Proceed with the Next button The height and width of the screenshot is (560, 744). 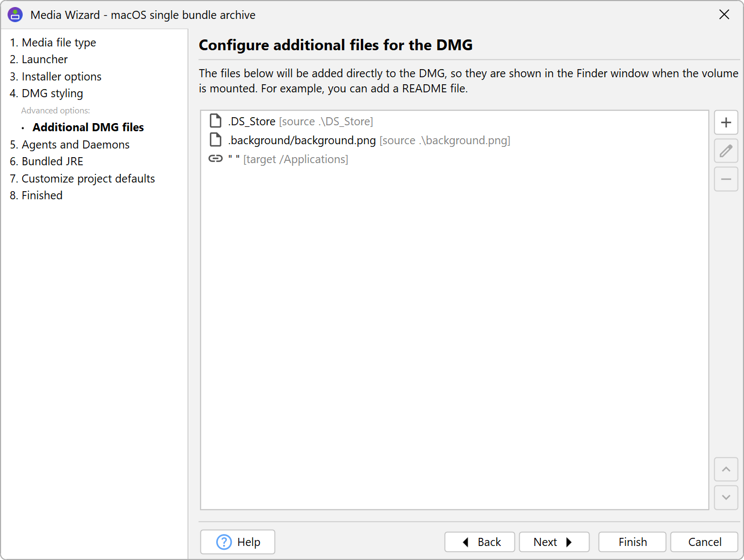[x=554, y=542]
